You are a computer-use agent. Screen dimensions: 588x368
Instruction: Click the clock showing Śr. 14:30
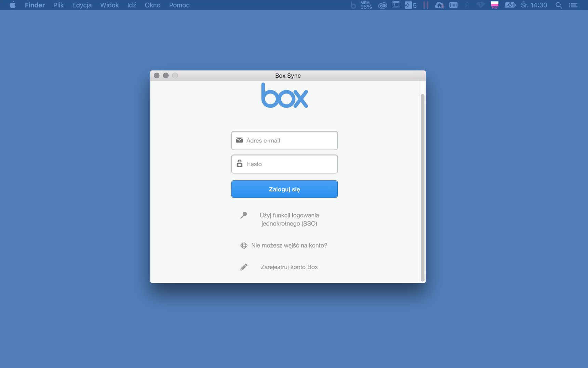point(534,5)
